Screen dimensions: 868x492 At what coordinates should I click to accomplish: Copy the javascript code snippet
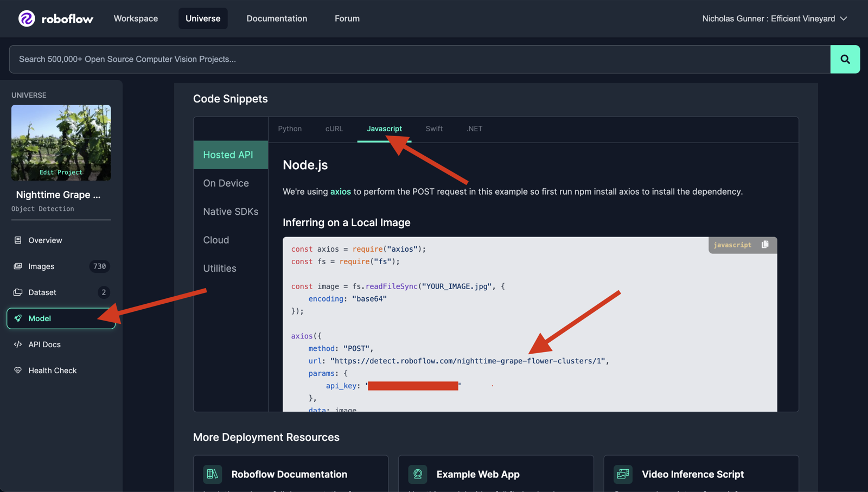pyautogui.click(x=765, y=245)
